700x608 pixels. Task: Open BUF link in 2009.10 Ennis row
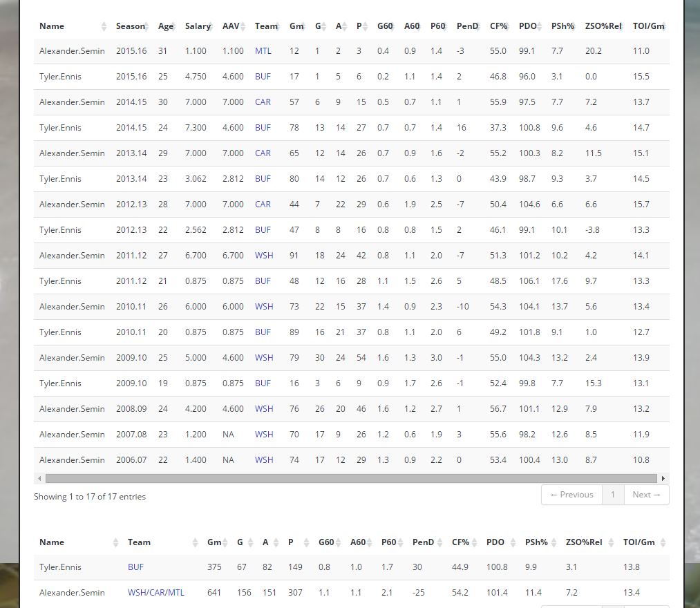click(x=263, y=383)
